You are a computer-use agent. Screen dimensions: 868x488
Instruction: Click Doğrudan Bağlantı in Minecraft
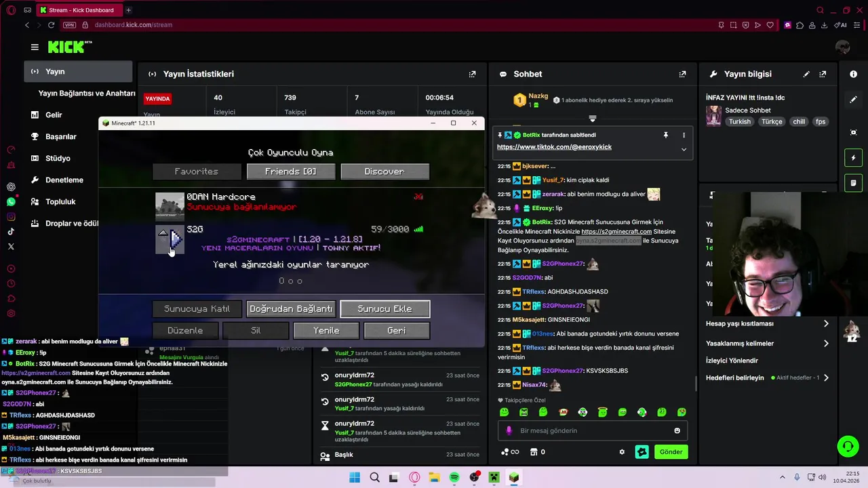pos(291,309)
